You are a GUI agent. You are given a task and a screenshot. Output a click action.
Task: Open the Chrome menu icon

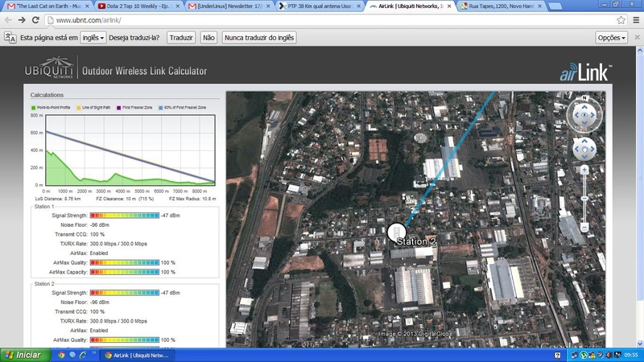click(x=636, y=19)
